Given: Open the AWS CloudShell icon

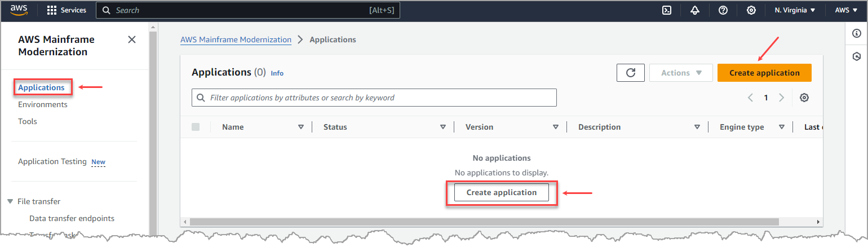Looking at the screenshot, I should point(666,10).
